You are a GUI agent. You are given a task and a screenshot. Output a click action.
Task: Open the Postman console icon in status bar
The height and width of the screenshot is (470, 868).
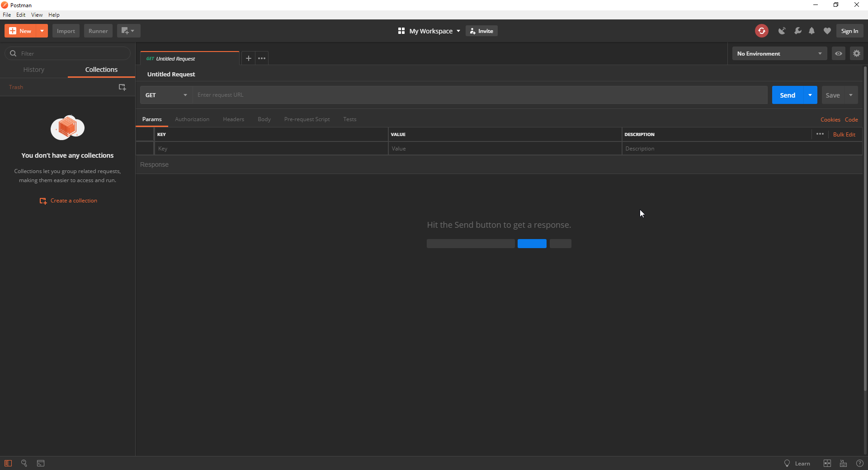41,463
